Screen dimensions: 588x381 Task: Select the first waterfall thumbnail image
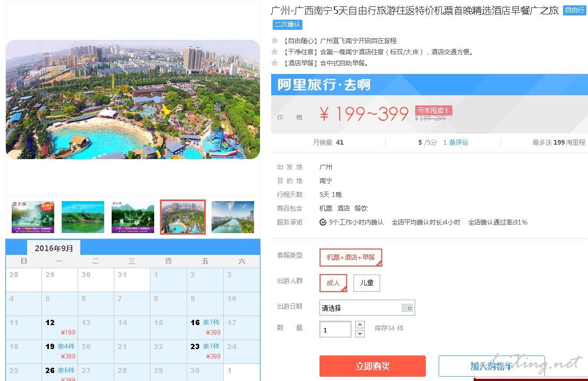coord(33,217)
